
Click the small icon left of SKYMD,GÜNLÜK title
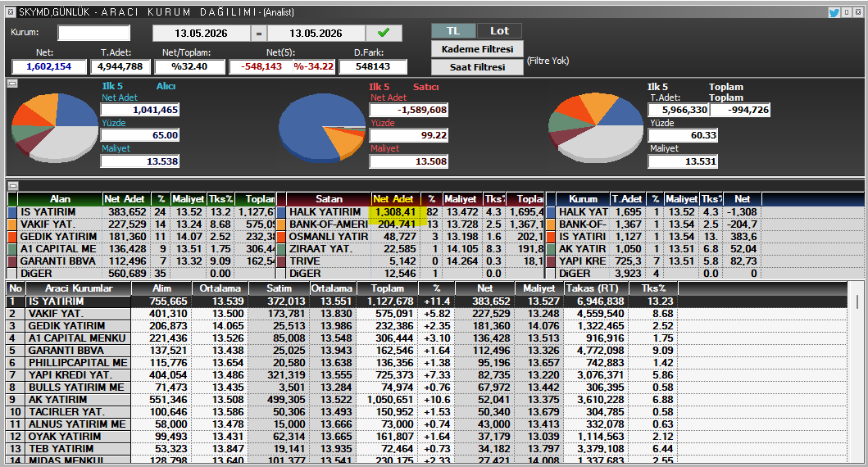point(11,12)
